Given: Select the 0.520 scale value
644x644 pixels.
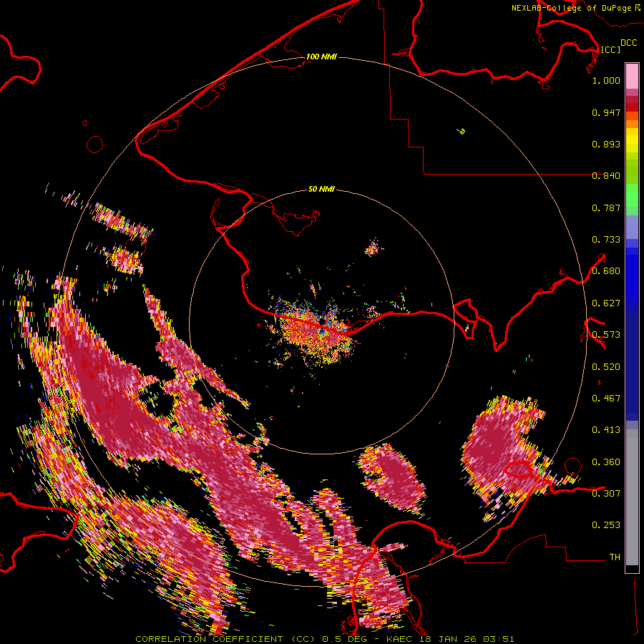Looking at the screenshot, I should [606, 367].
